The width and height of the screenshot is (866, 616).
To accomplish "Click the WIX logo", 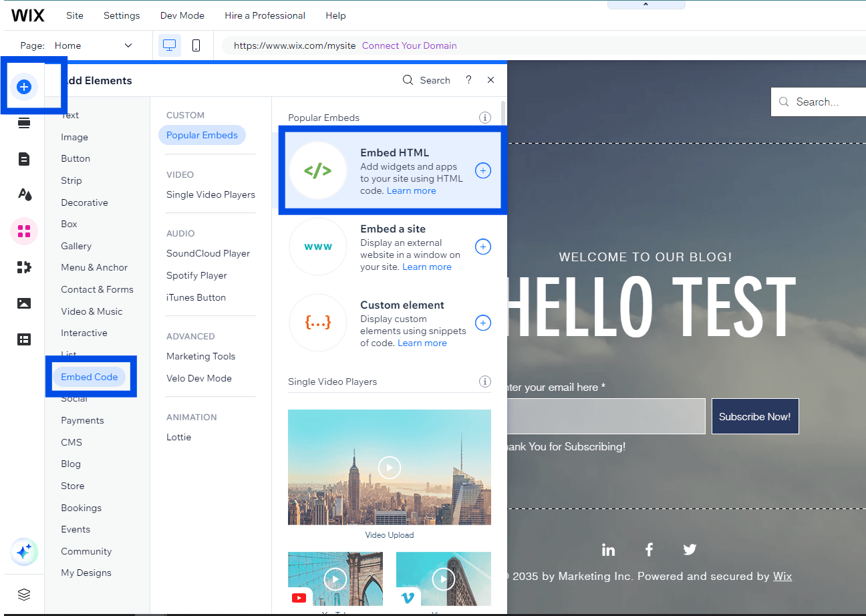I will [28, 15].
